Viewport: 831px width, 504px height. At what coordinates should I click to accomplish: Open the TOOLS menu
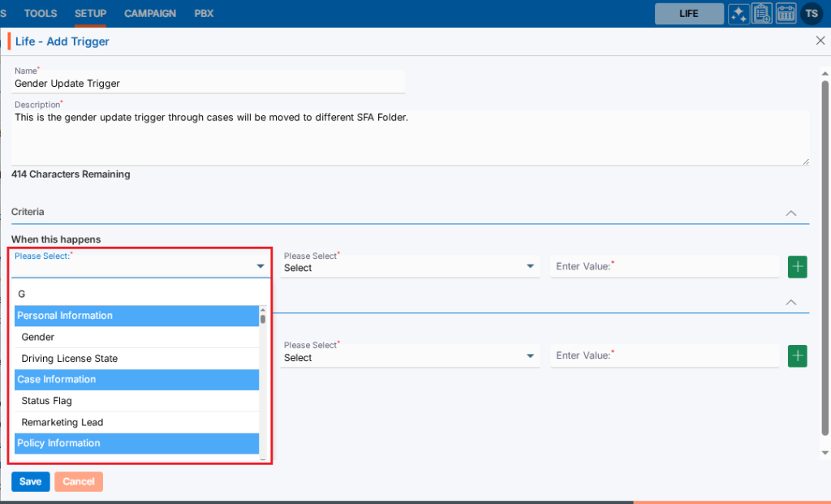coord(41,14)
